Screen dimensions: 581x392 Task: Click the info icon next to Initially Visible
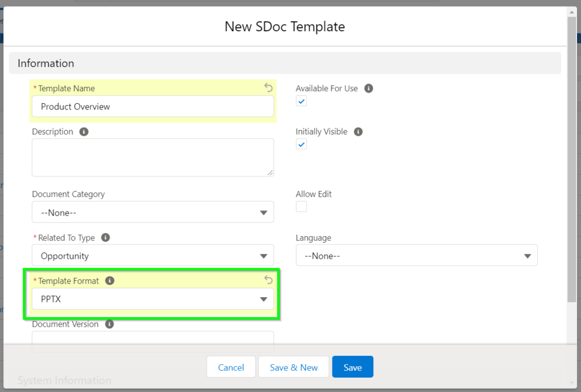point(358,131)
